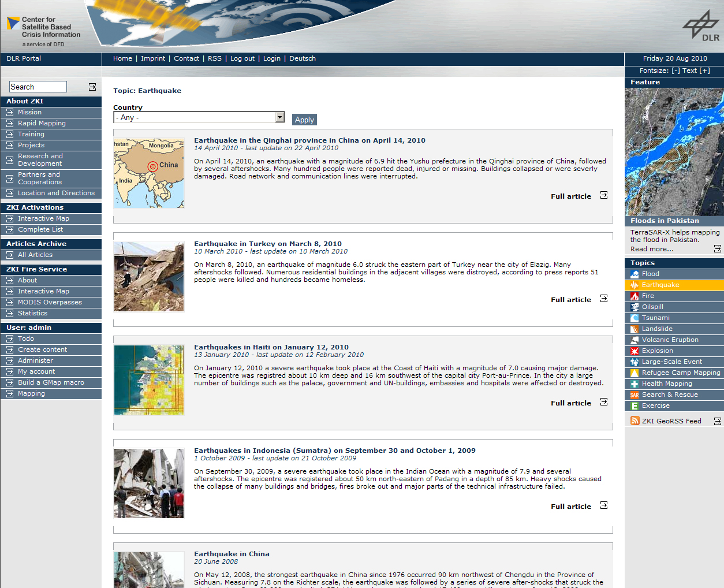Click the Fire topic icon

click(635, 296)
